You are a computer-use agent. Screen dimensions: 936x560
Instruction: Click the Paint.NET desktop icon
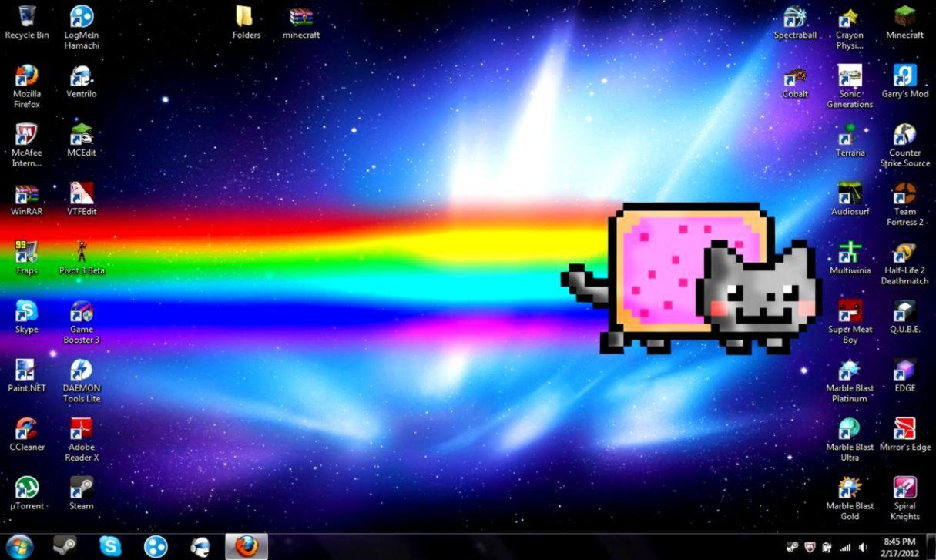[26, 371]
